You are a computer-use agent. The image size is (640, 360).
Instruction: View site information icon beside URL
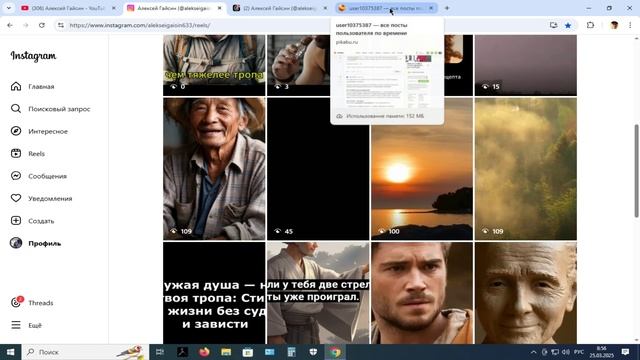click(61, 25)
